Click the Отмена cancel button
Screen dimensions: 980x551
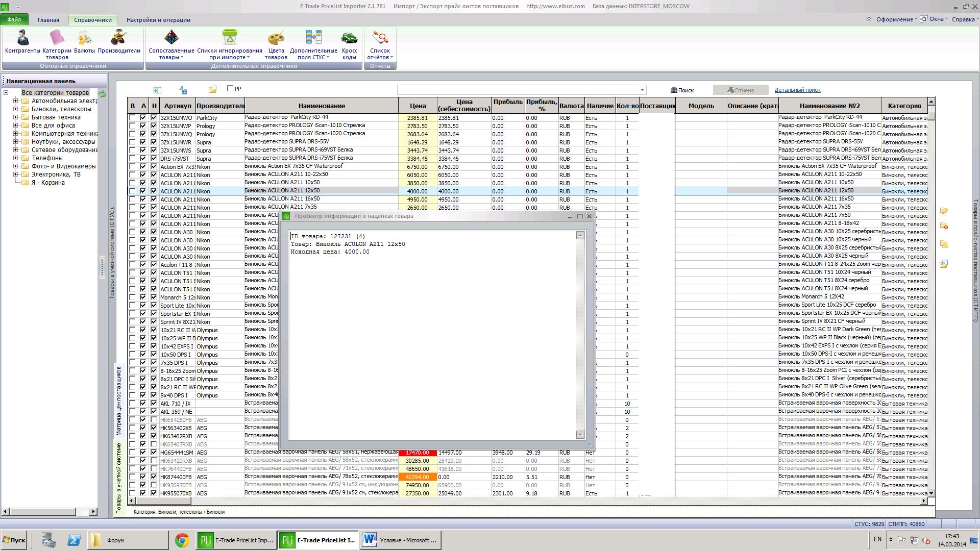(741, 90)
